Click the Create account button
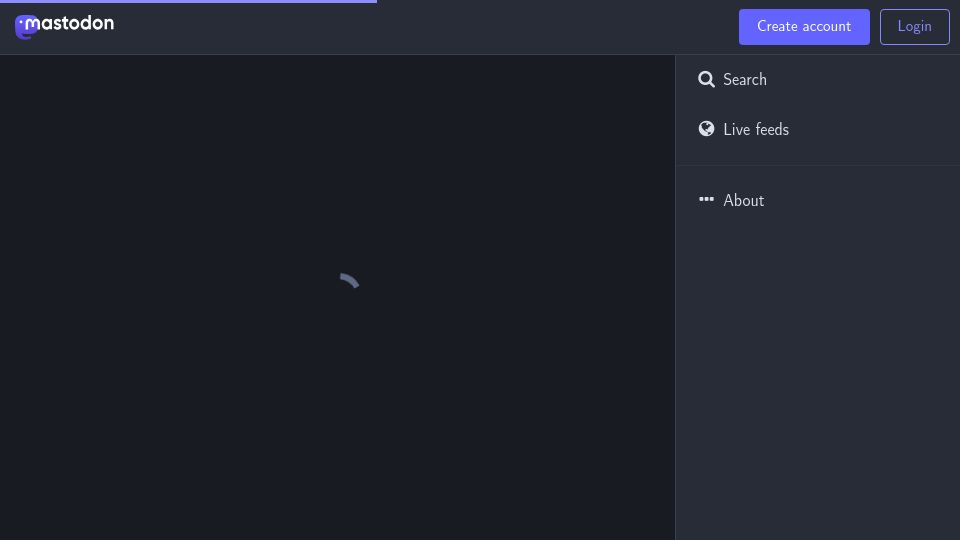Screen dimensions: 960x540 [804, 27]
